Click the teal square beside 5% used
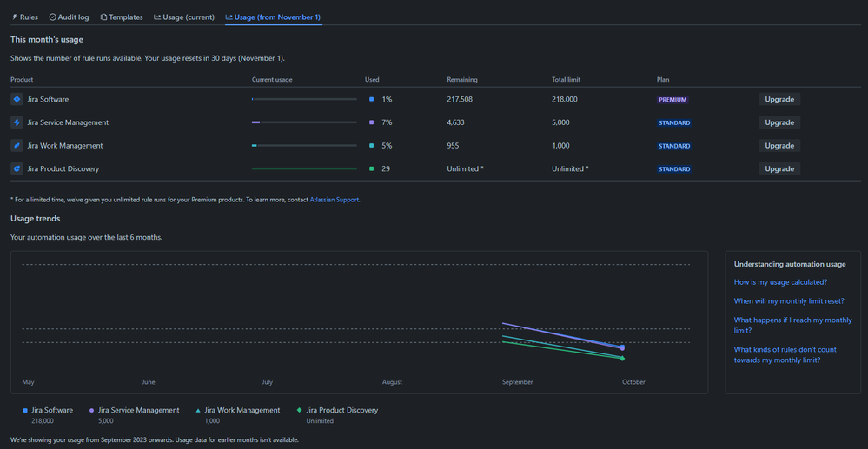This screenshot has height=449, width=868. point(372,146)
